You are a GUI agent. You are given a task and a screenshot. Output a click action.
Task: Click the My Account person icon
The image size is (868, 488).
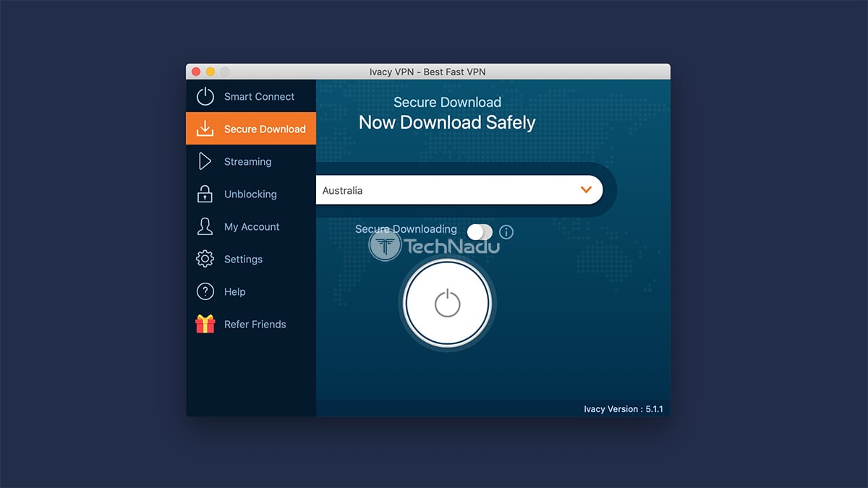[205, 226]
